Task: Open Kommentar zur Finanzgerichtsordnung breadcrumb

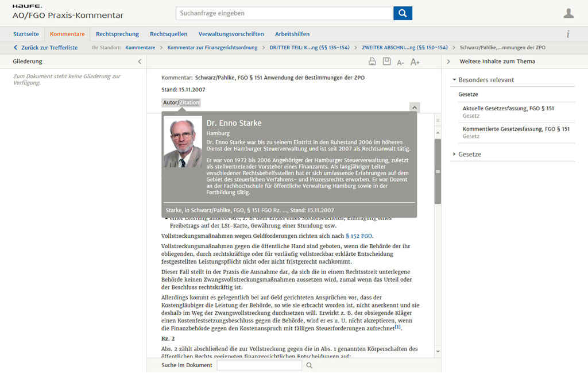Action: click(212, 48)
